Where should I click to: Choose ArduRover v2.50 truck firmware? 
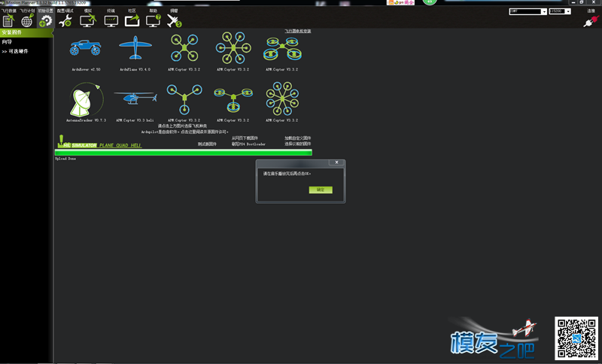pyautogui.click(x=85, y=48)
